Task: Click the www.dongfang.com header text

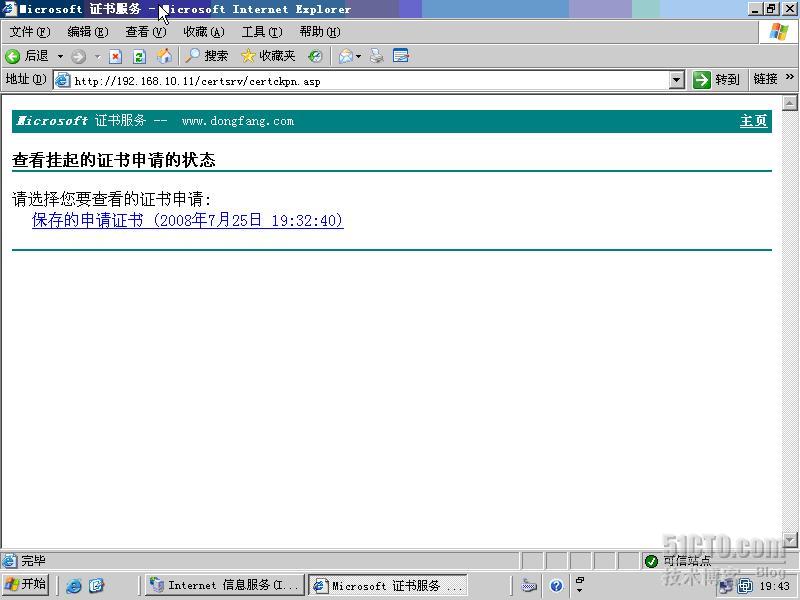Action: [238, 121]
